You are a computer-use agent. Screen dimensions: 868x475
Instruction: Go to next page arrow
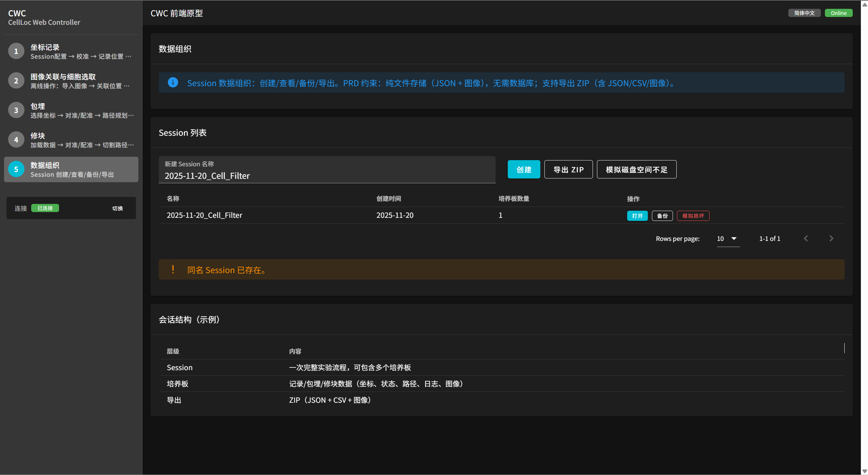click(x=831, y=239)
